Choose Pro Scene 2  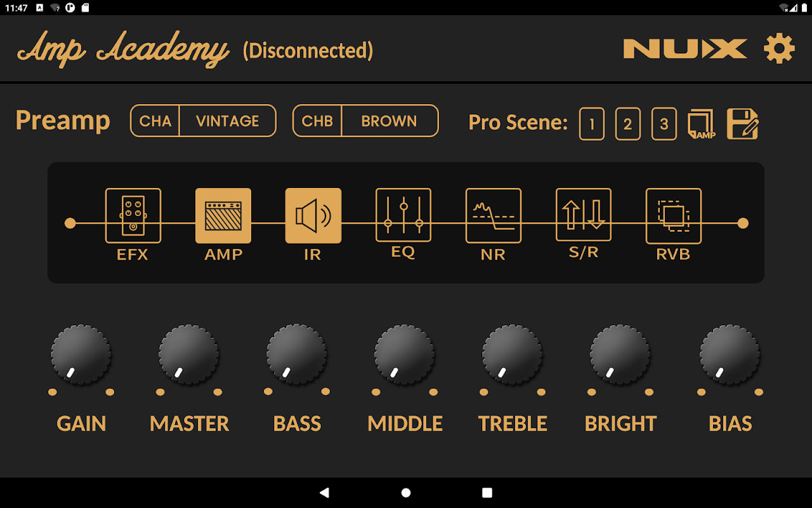tap(628, 124)
